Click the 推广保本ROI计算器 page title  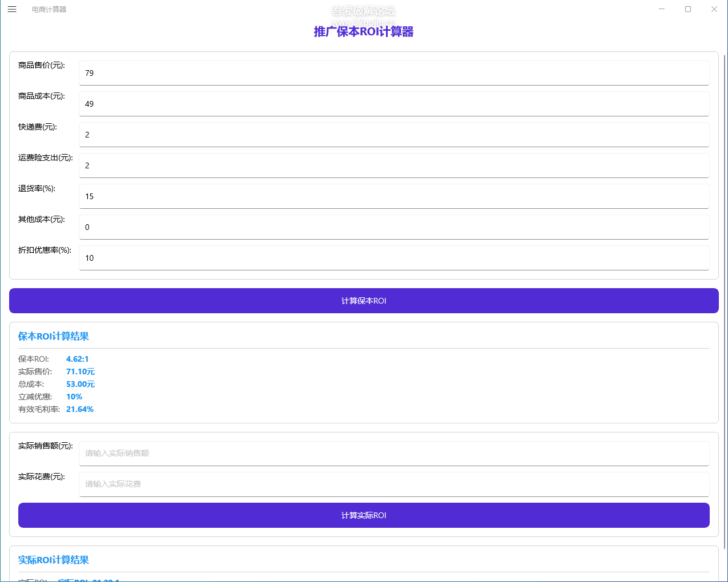click(x=364, y=32)
